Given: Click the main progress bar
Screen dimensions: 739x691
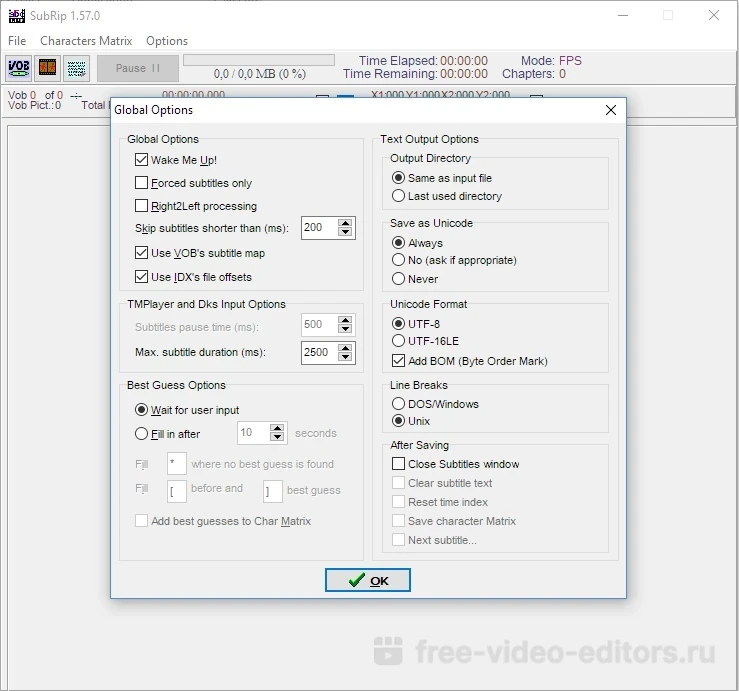Looking at the screenshot, I should pos(259,60).
